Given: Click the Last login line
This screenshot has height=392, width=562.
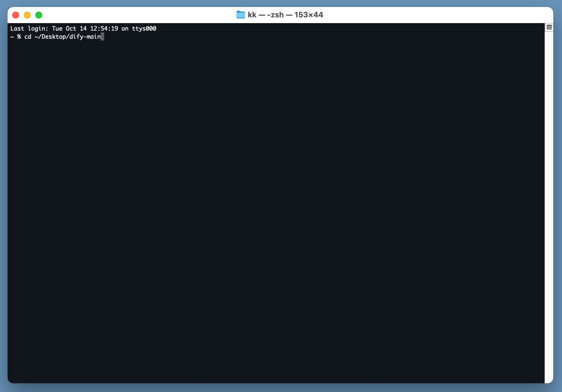Looking at the screenshot, I should (83, 28).
